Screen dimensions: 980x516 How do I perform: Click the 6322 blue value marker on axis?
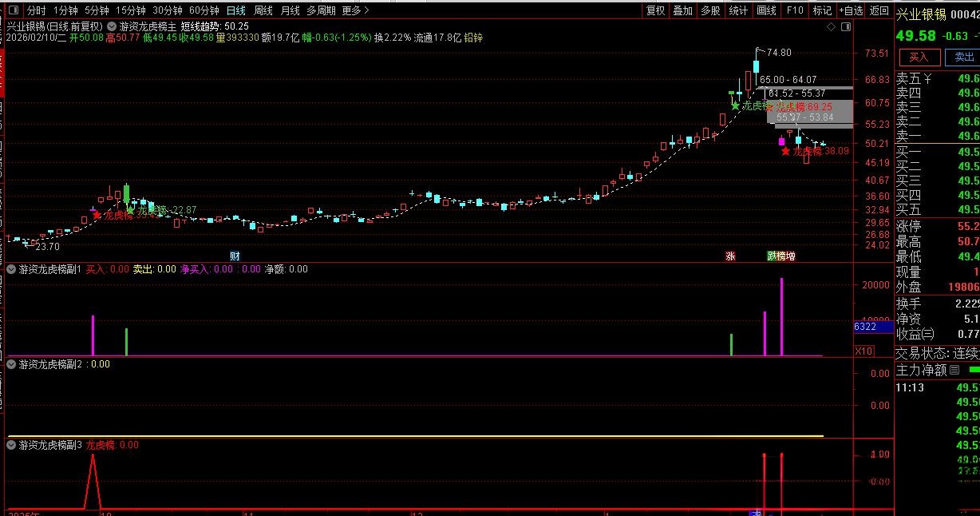[865, 327]
